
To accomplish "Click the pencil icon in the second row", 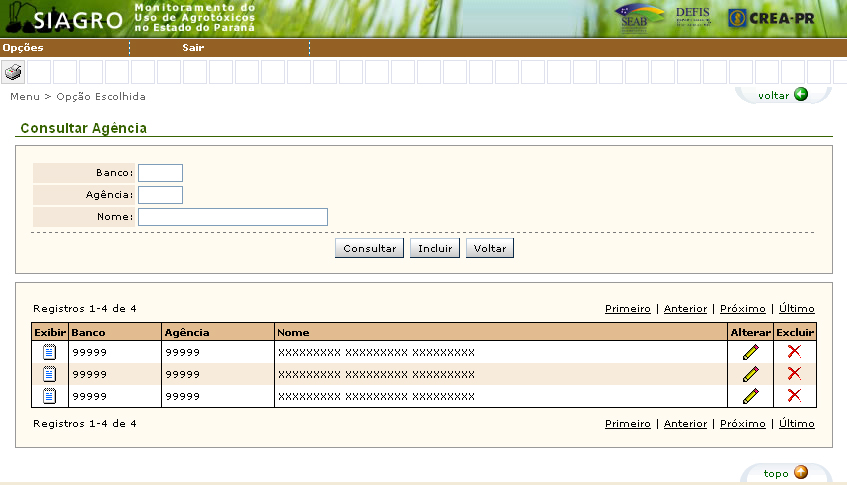I will pyautogui.click(x=750, y=374).
